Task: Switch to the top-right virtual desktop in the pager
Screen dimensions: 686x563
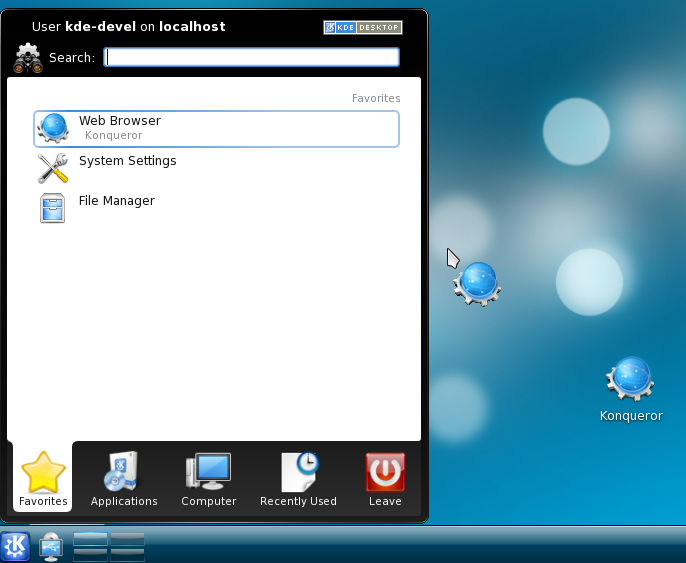Action: pos(127,540)
